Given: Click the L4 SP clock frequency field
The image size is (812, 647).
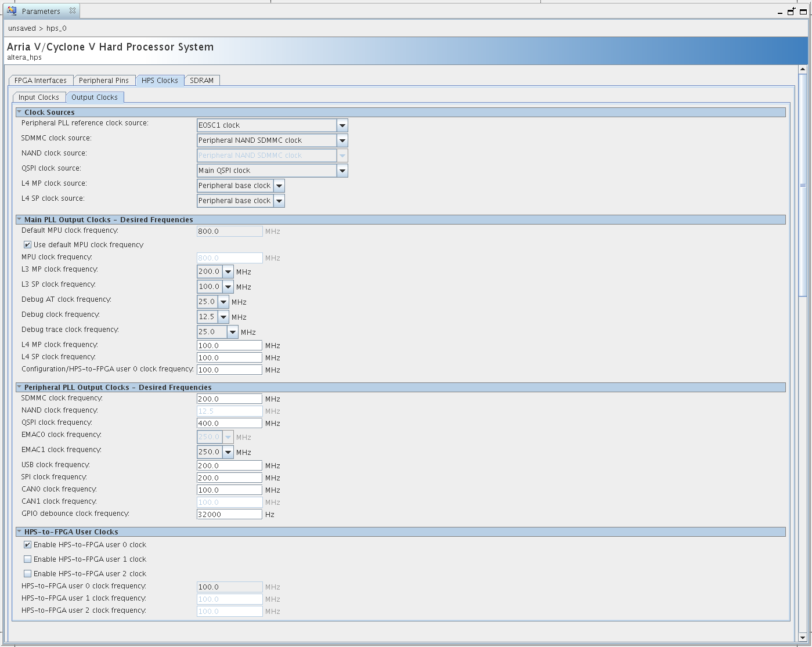Looking at the screenshot, I should [230, 357].
